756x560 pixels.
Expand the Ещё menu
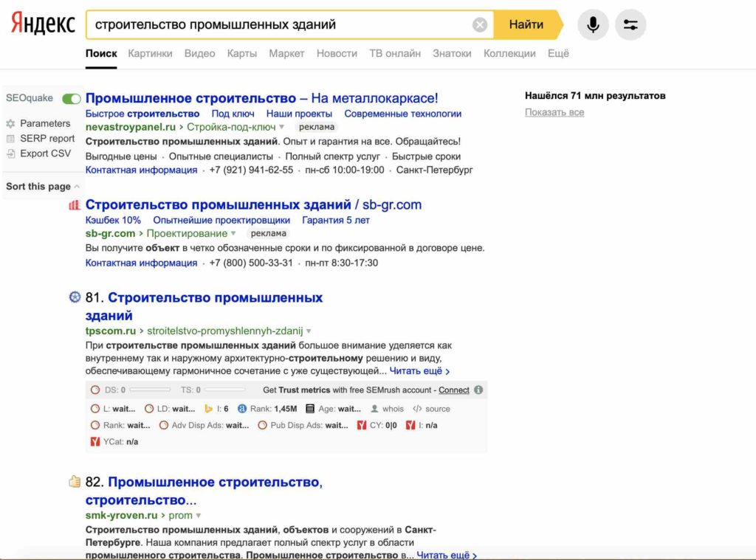tap(558, 54)
